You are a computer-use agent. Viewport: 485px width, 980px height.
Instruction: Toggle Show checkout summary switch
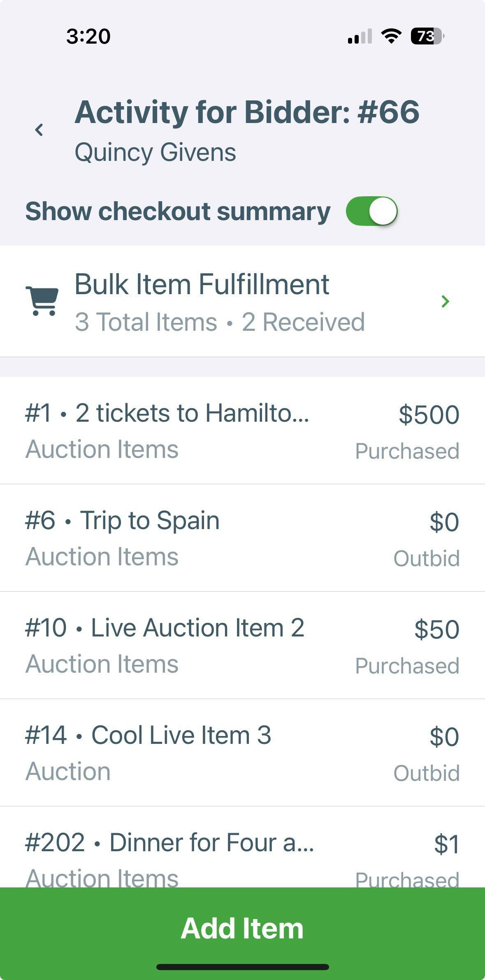tap(371, 211)
